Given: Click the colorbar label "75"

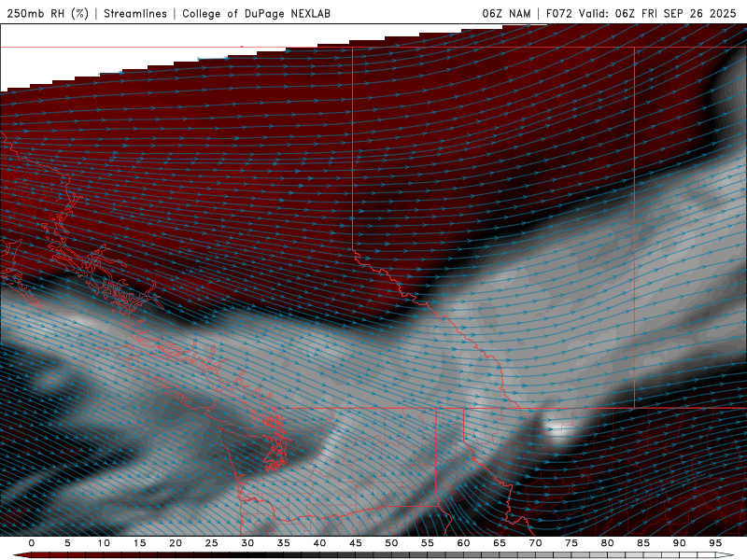Looking at the screenshot, I should [x=571, y=543].
